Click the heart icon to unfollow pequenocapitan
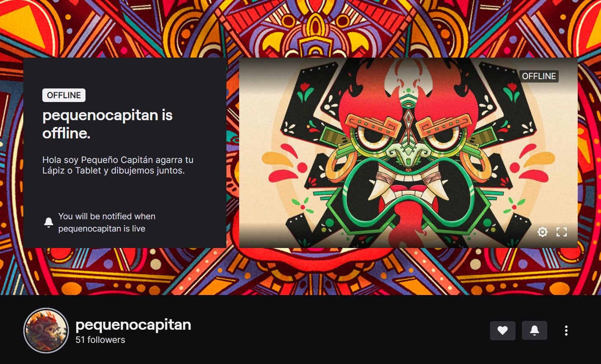This screenshot has width=601, height=364. [x=502, y=331]
